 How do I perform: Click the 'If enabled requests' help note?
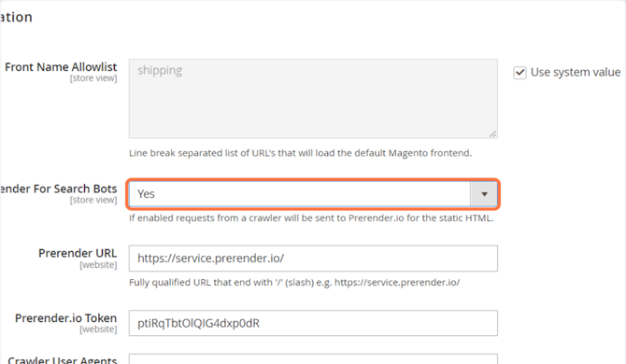point(311,218)
